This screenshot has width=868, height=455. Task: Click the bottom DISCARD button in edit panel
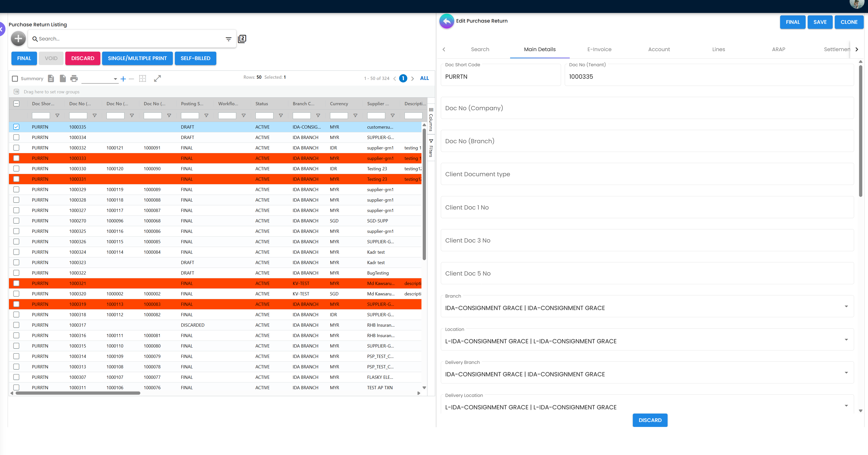click(x=650, y=420)
